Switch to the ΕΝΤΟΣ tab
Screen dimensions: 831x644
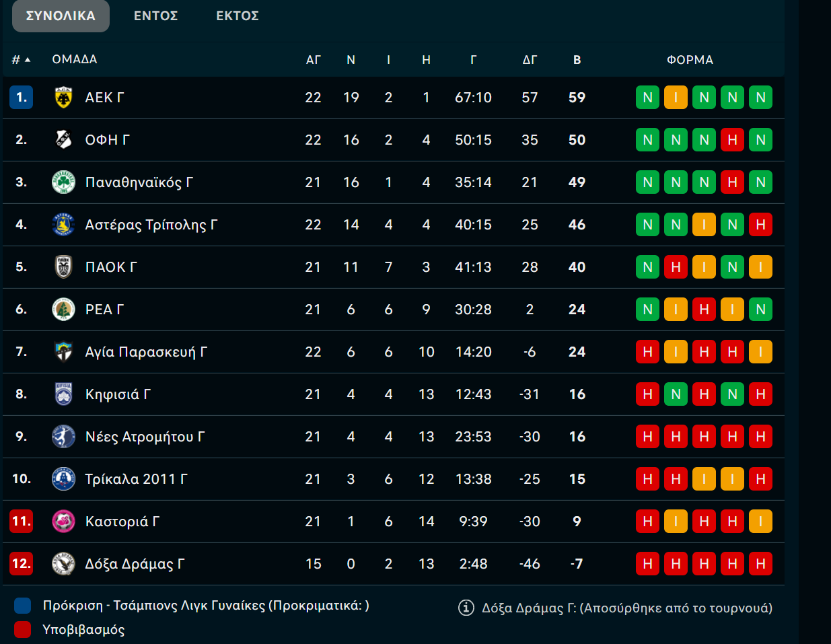pos(155,15)
